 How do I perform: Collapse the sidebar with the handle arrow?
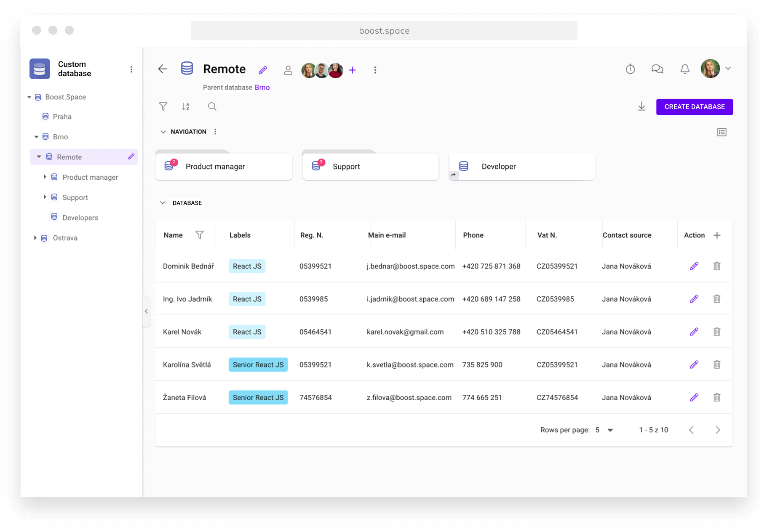146,311
